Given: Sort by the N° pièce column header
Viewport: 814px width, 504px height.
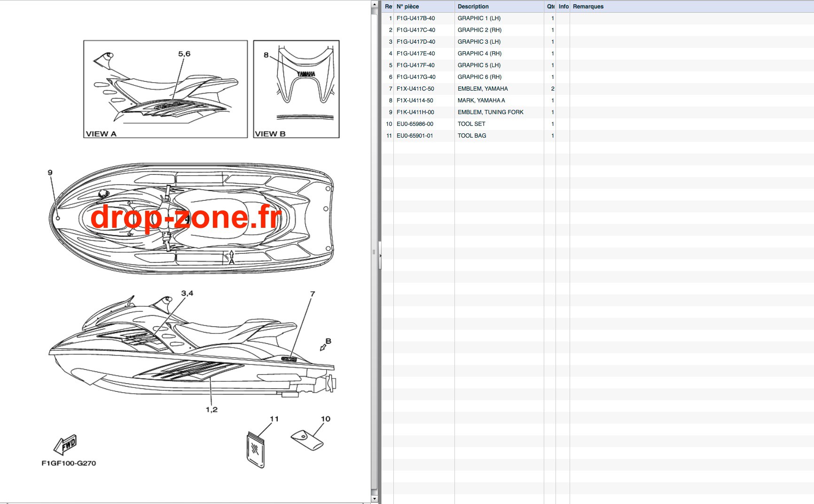Looking at the screenshot, I should point(424,7).
